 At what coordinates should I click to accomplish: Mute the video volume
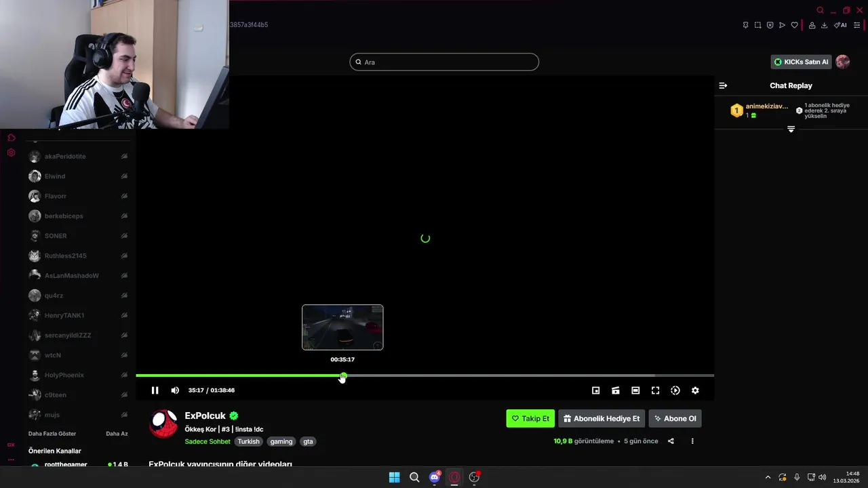[175, 390]
